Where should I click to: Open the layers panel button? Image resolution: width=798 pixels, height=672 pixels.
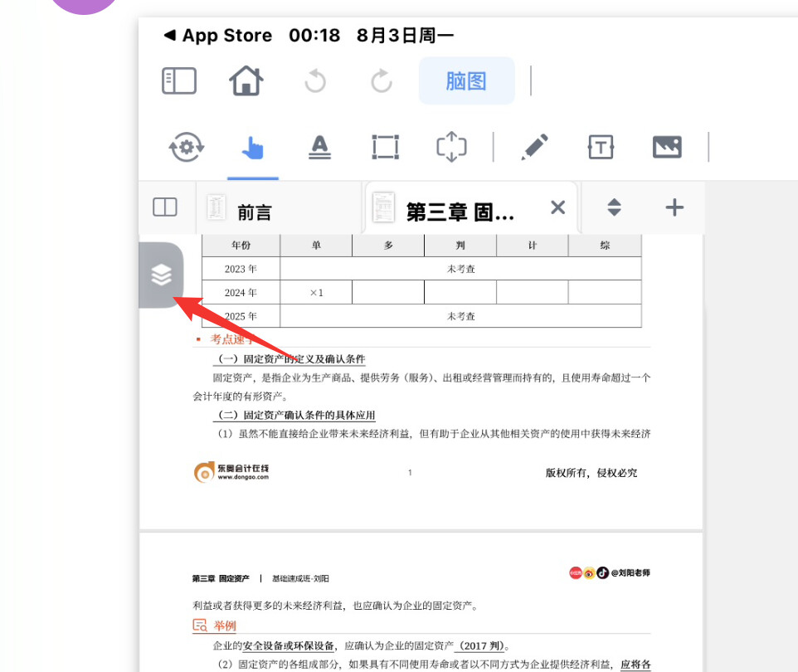click(x=161, y=275)
